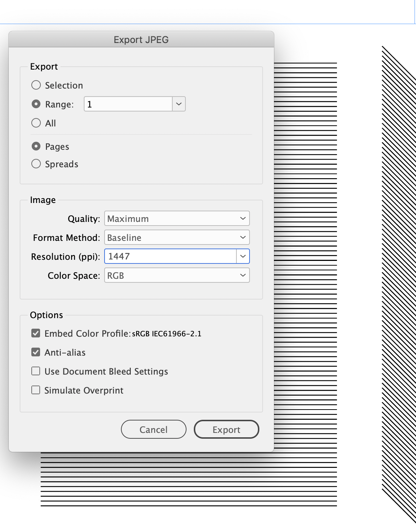Expand the page Range dropdown arrow
Screen dimensions: 416x532
pyautogui.click(x=178, y=104)
